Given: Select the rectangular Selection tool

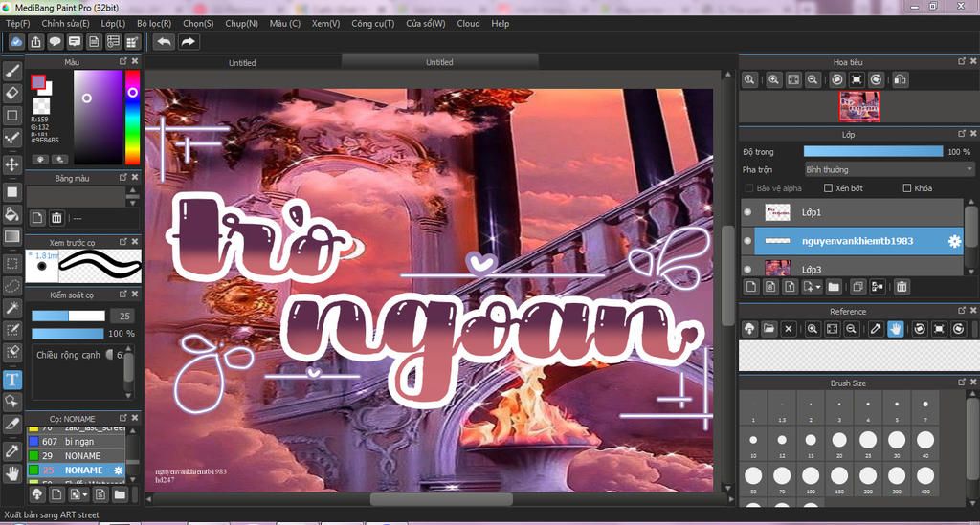Looking at the screenshot, I should pyautogui.click(x=11, y=263).
